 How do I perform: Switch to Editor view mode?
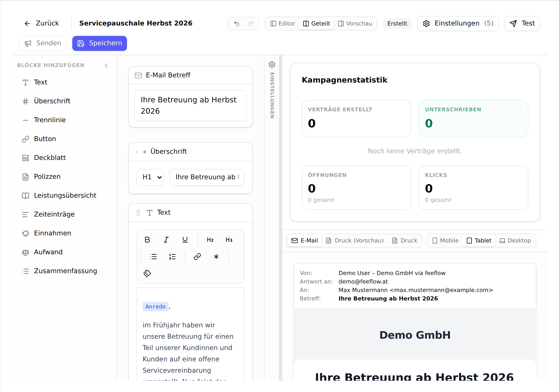click(283, 23)
